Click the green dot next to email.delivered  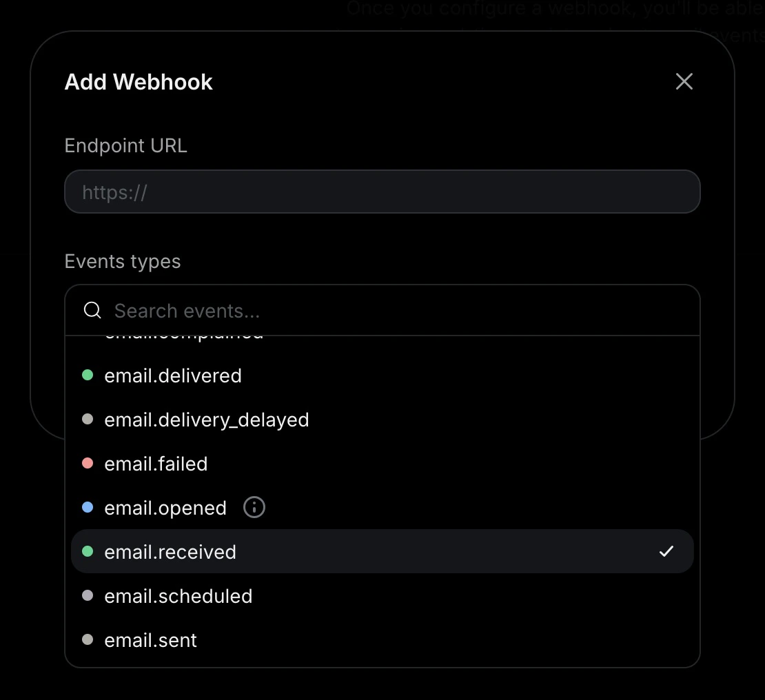[x=88, y=375]
